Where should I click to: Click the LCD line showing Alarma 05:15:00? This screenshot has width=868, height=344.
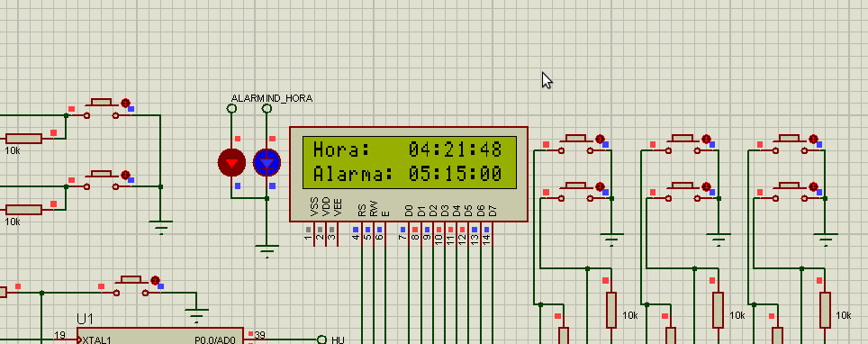coord(408,174)
